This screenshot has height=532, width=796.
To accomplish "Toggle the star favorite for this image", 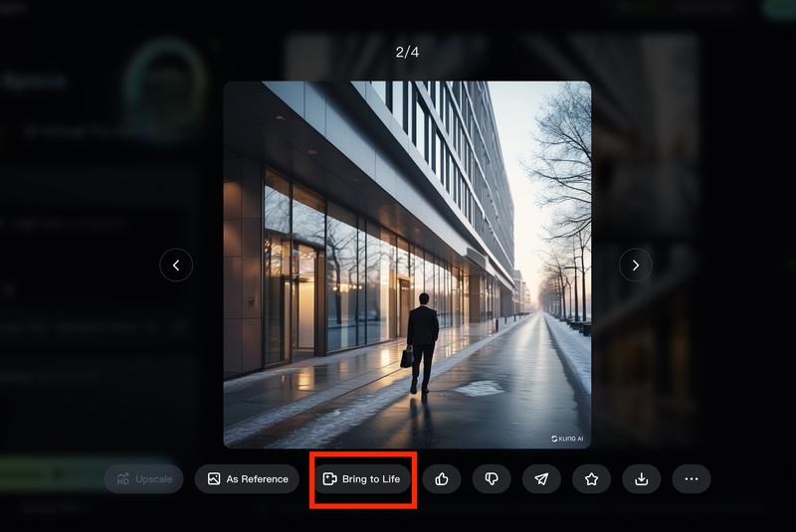I will pos(592,479).
